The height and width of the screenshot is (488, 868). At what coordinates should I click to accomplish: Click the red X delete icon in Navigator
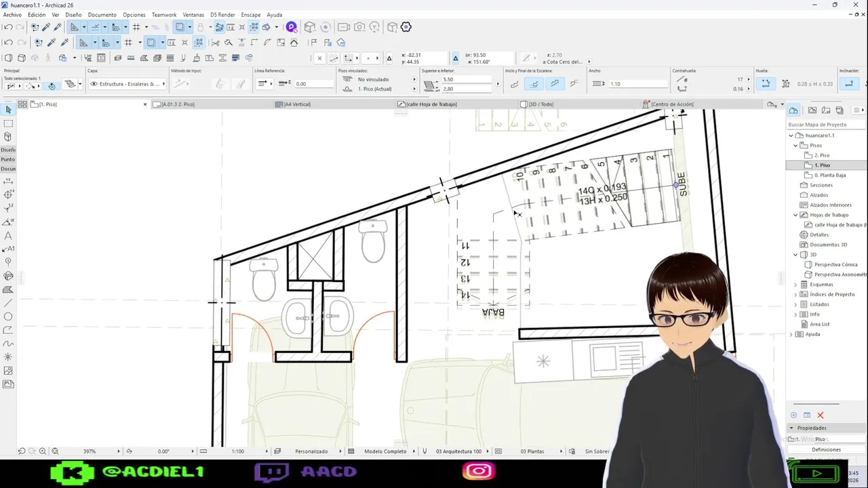pos(820,415)
